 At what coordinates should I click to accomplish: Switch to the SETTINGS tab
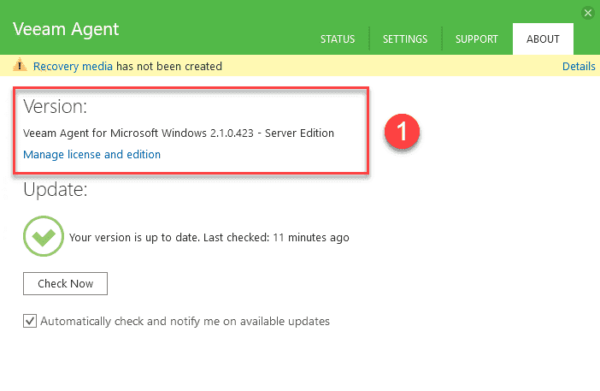point(405,39)
